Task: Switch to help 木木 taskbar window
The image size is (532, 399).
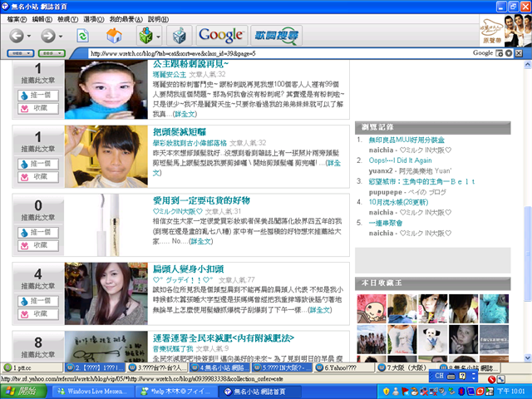Action: pos(176,392)
